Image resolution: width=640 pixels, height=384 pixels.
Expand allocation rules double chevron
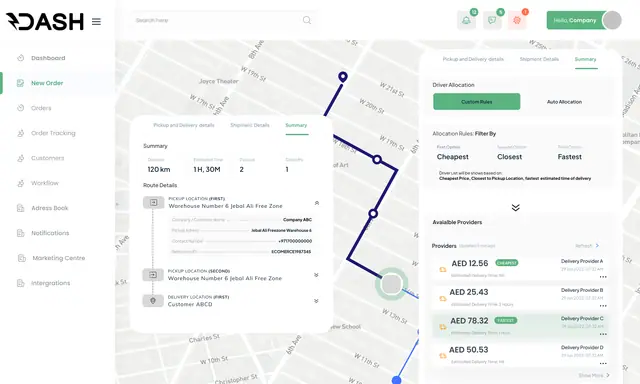pyautogui.click(x=516, y=208)
